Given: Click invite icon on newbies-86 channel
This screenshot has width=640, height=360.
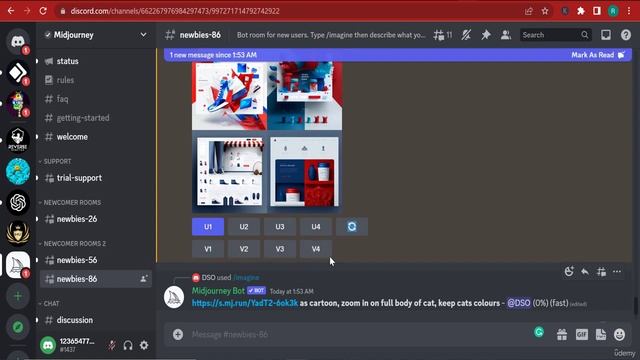Looking at the screenshot, I should tap(144, 279).
